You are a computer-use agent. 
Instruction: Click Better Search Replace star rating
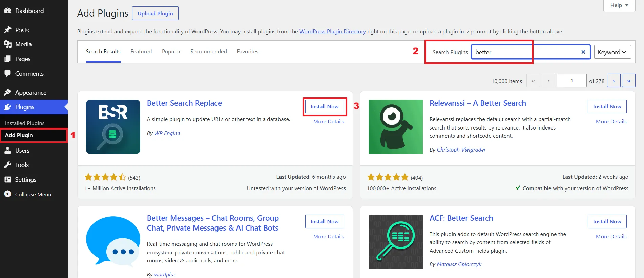[x=105, y=177]
